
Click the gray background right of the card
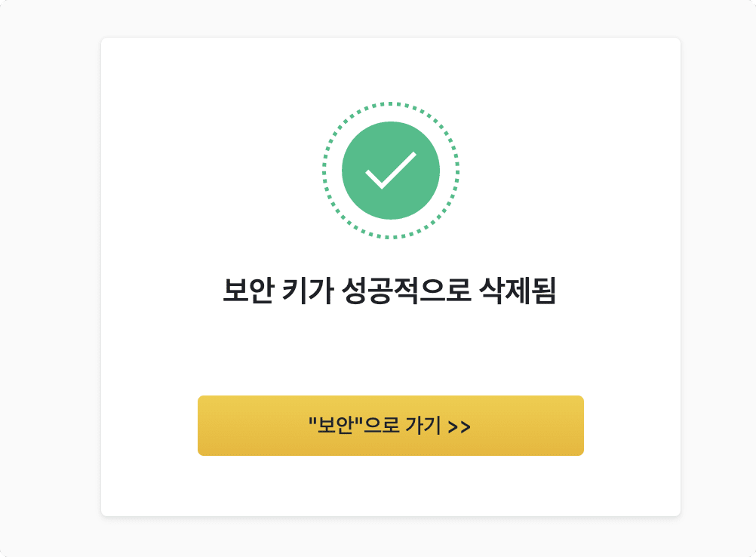click(718, 277)
